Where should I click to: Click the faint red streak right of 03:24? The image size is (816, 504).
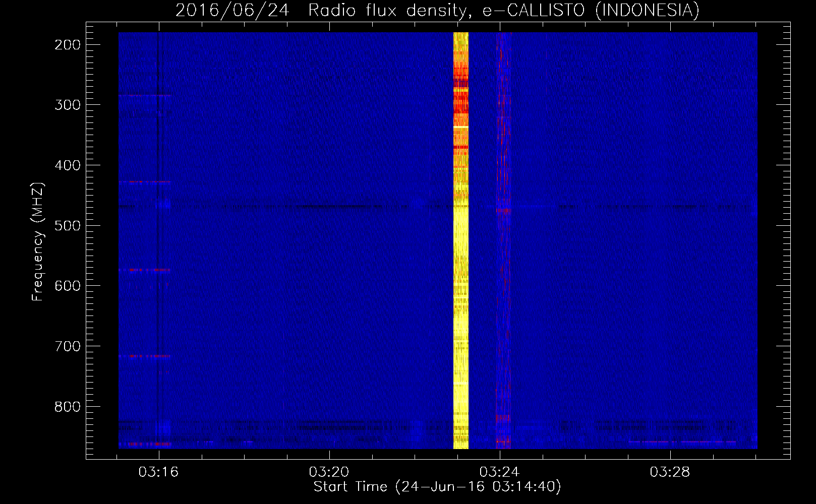[503, 240]
